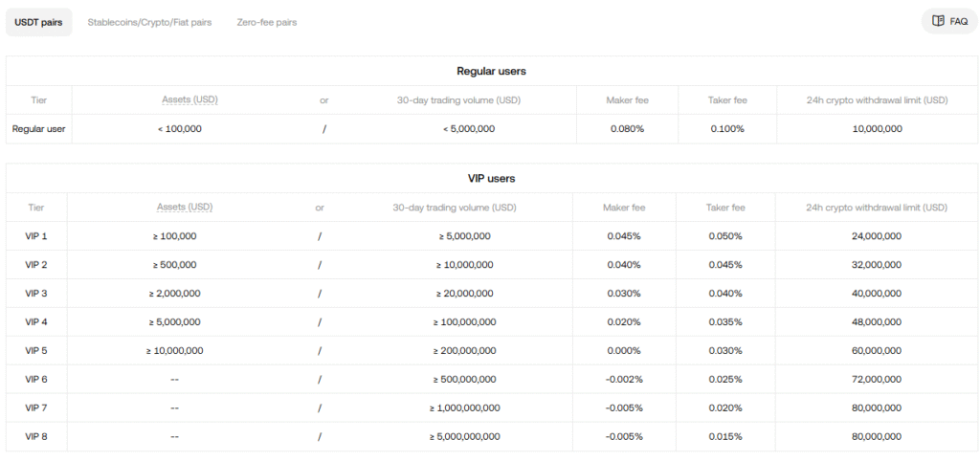The image size is (980, 462).
Task: Click the VIP users table title
Action: click(x=490, y=178)
